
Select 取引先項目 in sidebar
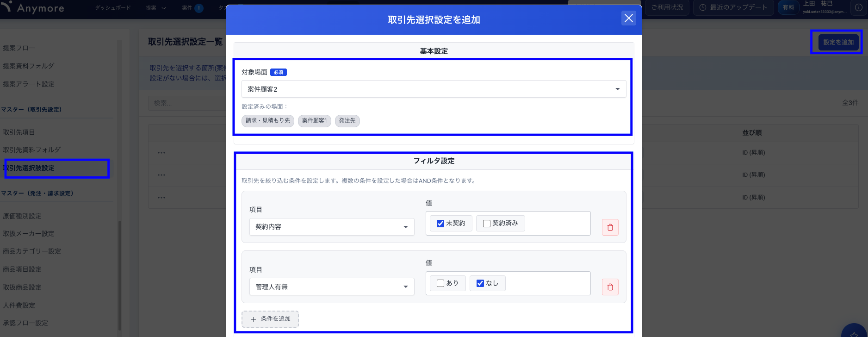(19, 132)
